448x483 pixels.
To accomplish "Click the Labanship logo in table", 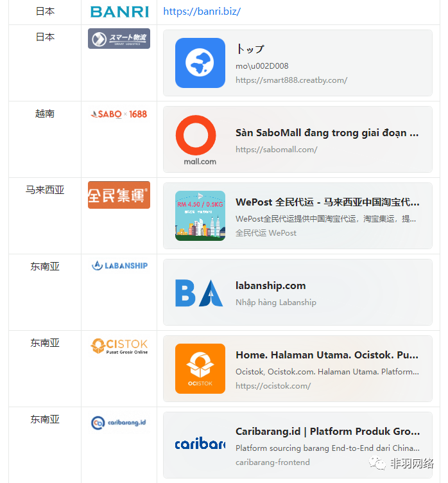I will pyautogui.click(x=119, y=266).
